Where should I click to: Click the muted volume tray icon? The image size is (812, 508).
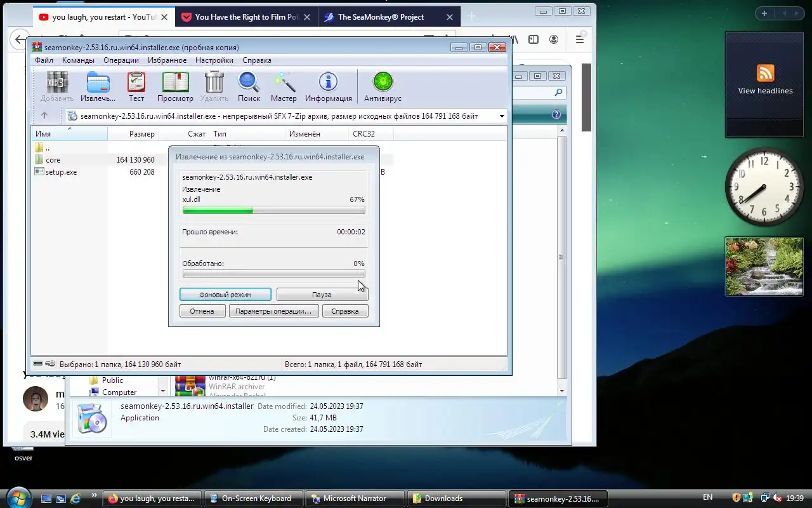pos(777,498)
